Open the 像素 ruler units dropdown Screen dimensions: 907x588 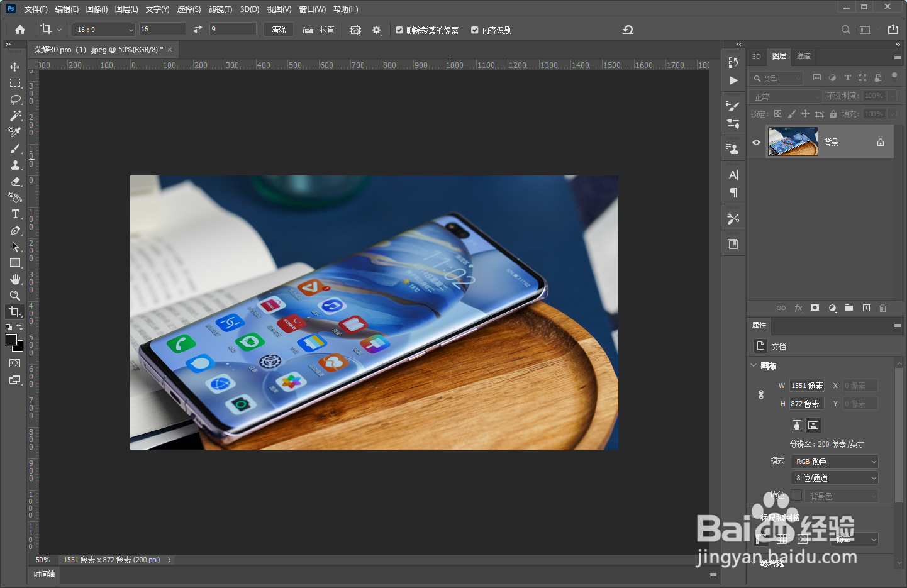tap(854, 540)
